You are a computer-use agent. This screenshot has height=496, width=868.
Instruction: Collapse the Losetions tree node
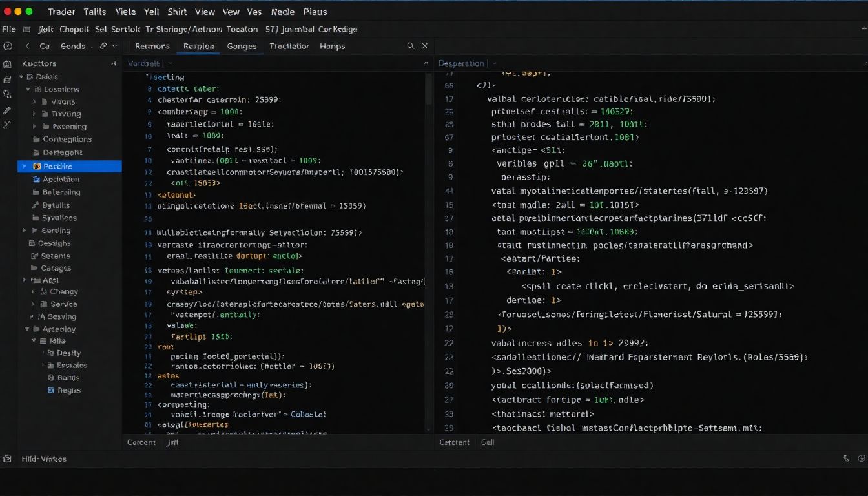(x=28, y=90)
